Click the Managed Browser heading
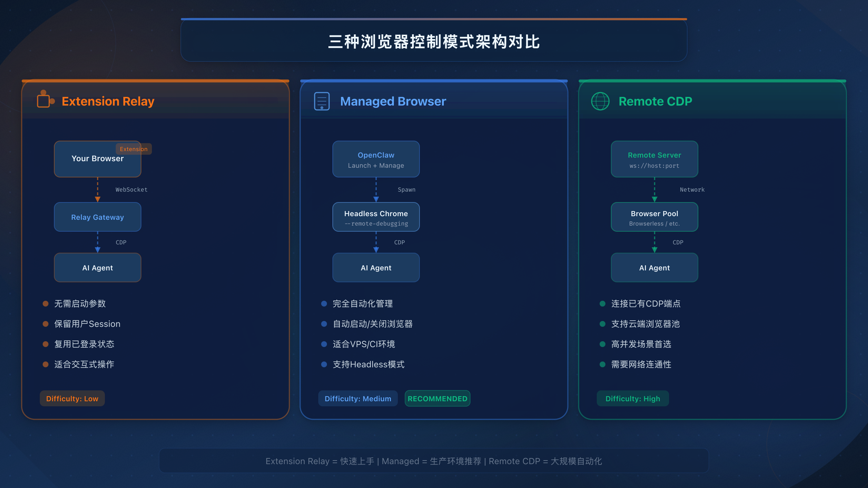 click(393, 101)
